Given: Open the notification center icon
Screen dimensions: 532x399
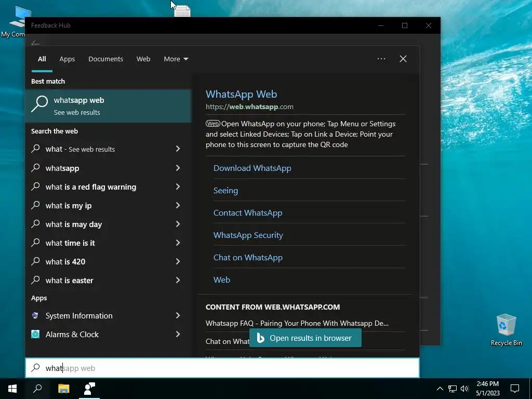Looking at the screenshot, I should 515,389.
